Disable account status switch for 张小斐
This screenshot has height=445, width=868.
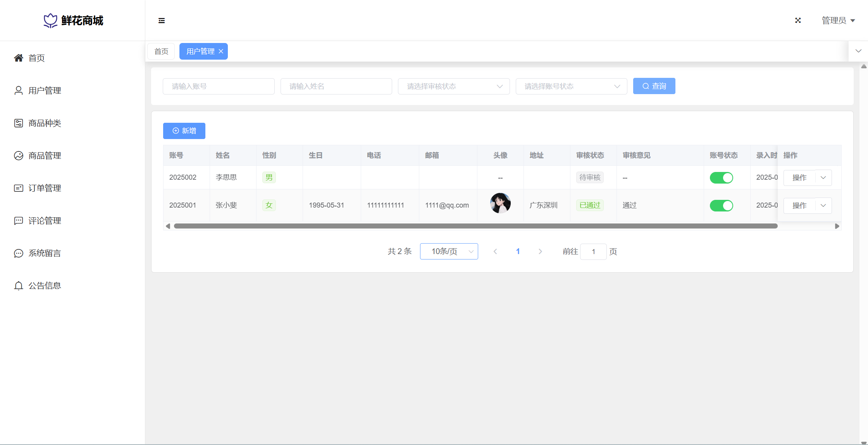[x=721, y=206]
